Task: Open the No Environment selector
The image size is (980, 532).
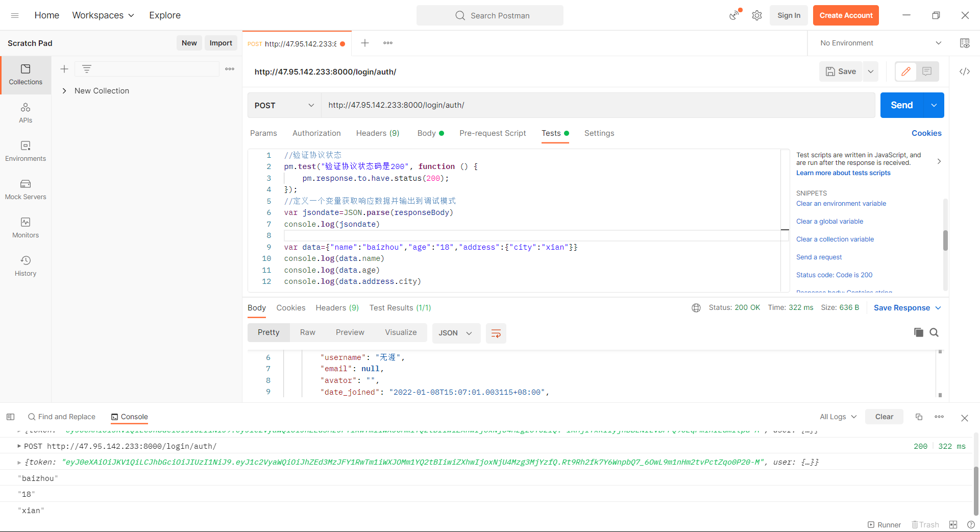Action: (x=880, y=43)
